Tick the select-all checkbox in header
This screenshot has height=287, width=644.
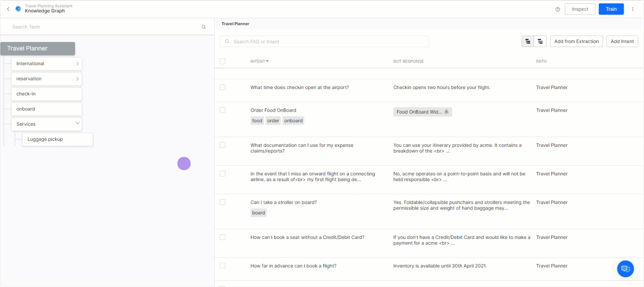tap(222, 61)
